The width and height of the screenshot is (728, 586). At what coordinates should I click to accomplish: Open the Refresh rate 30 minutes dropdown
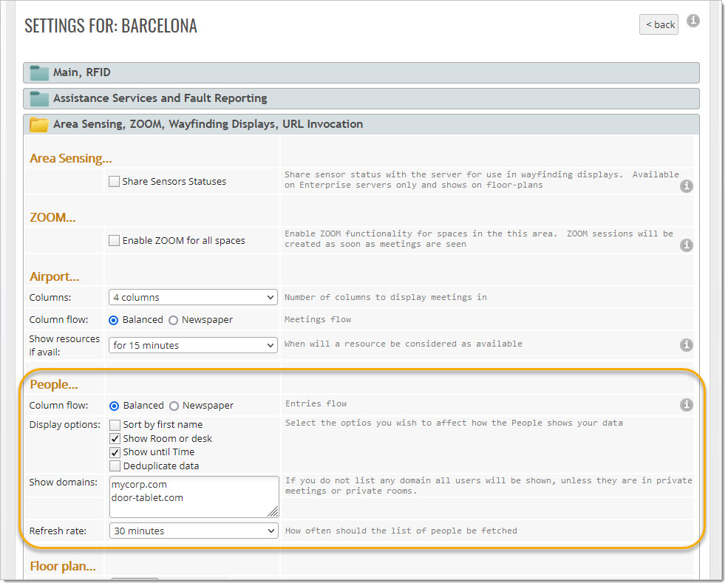pos(193,531)
